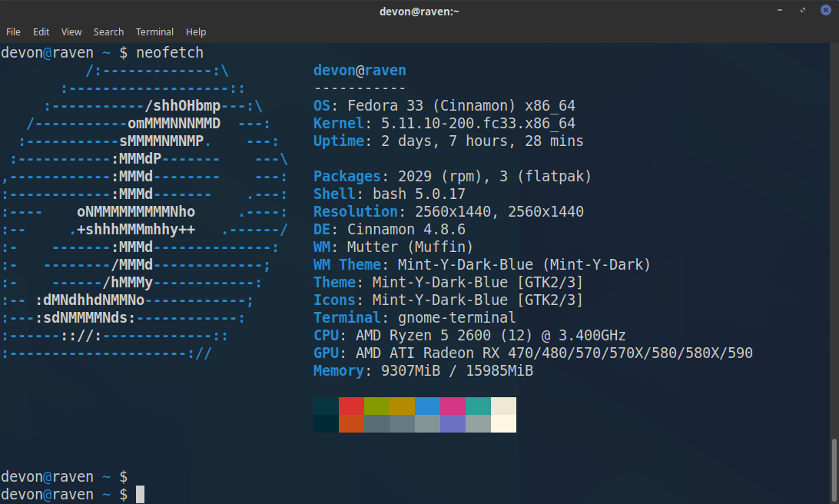Click the "Shell: bash 5.0.17" line
Screen dimensions: 839x504
(x=390, y=194)
